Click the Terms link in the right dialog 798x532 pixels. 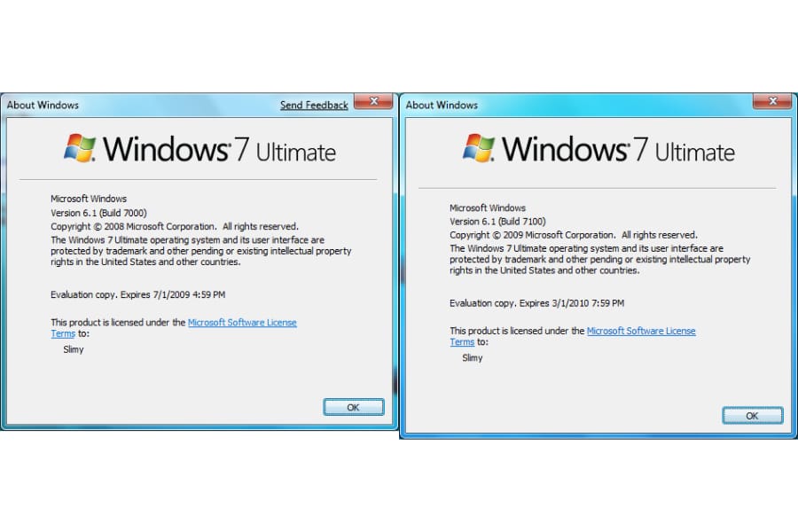tap(462, 342)
